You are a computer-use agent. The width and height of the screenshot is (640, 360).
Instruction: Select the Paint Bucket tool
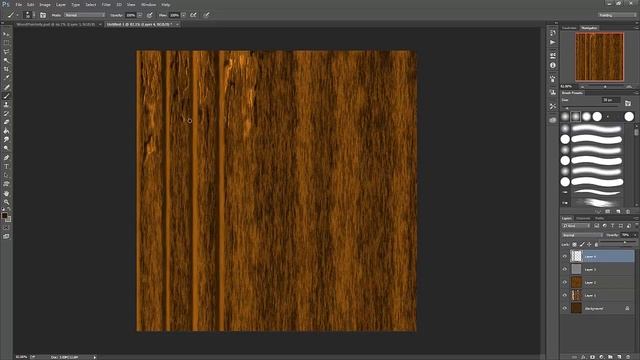coord(6,131)
